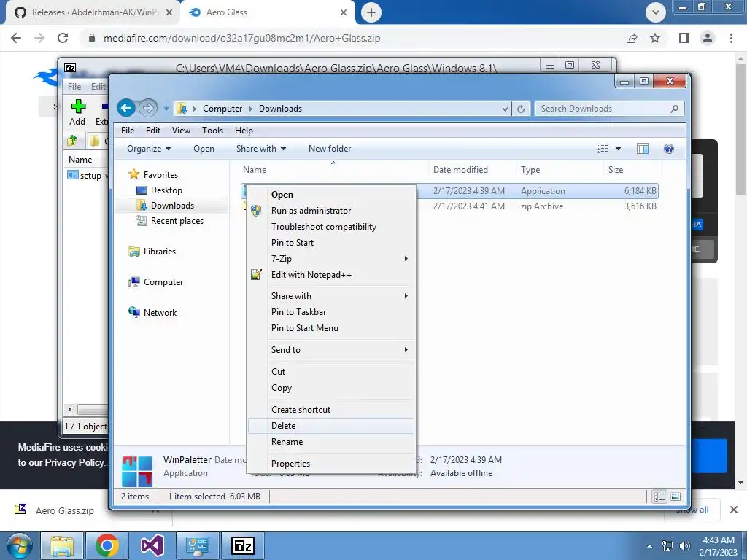Open the 7-Zip taskbar icon
Screen dimensions: 747x560
pos(242,545)
